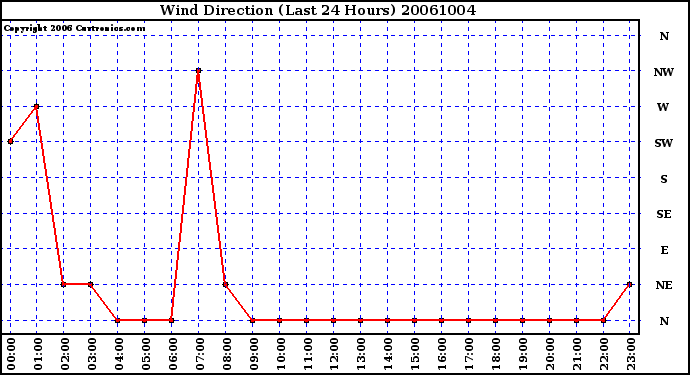Pick the 09:00 data point at N
Screen dimensions: 690x375
253,320
